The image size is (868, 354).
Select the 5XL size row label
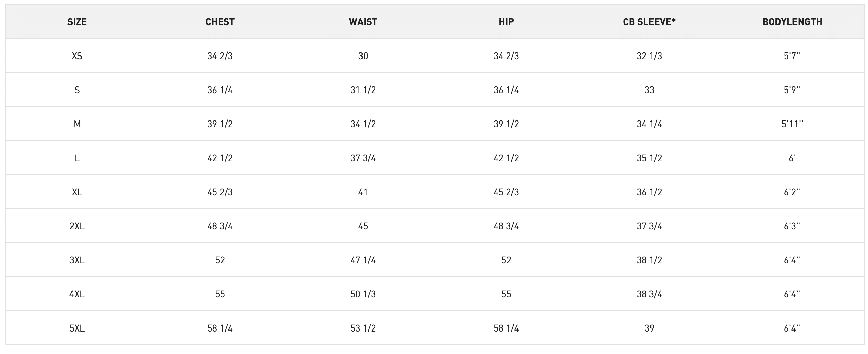[x=77, y=328]
